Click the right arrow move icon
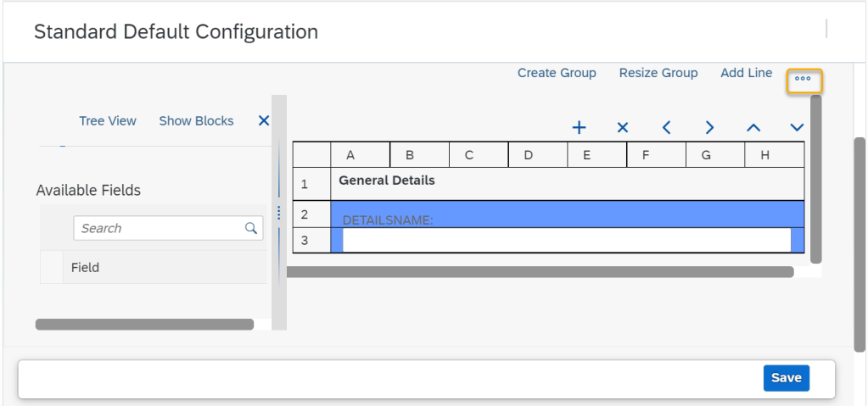The image size is (868, 406). 709,128
